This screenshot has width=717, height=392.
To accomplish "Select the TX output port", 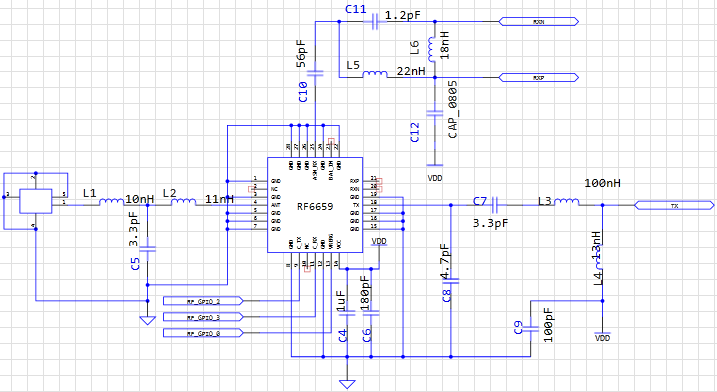I will pos(674,206).
